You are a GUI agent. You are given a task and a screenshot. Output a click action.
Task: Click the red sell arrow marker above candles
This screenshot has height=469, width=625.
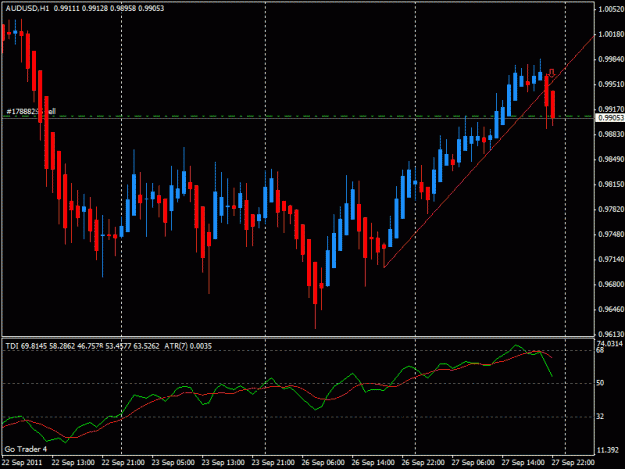coord(552,73)
